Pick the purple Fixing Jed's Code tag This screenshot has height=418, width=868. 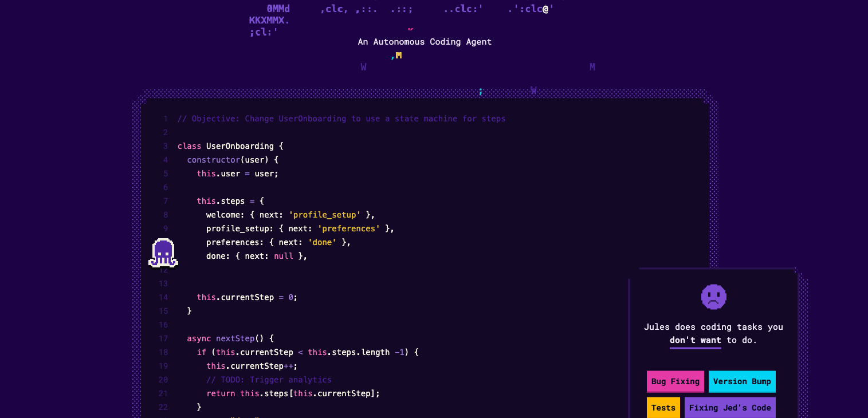(x=729, y=408)
